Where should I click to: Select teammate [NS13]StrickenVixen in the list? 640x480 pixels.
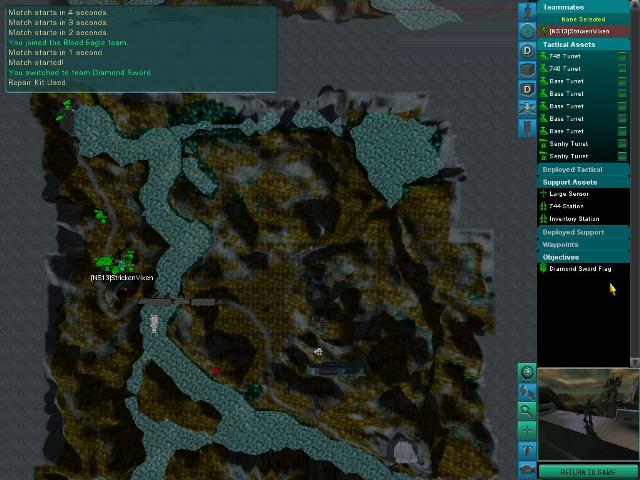coord(583,31)
